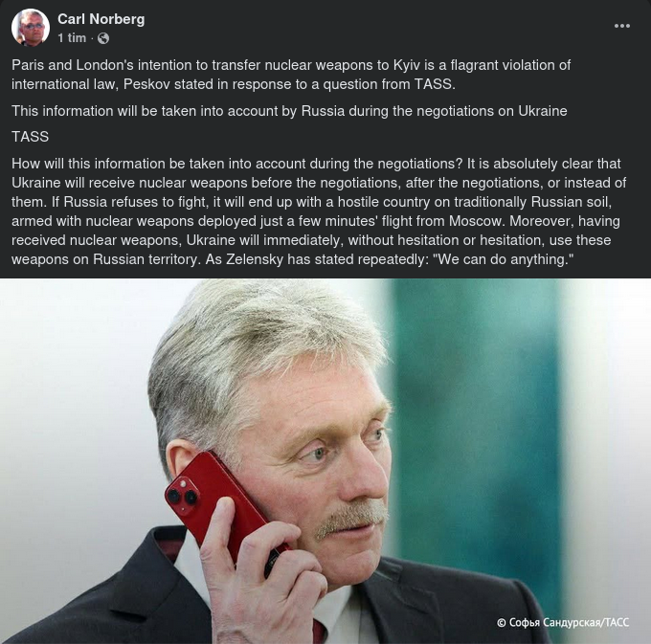Open the attached photo of the man on the phone

point(325,461)
